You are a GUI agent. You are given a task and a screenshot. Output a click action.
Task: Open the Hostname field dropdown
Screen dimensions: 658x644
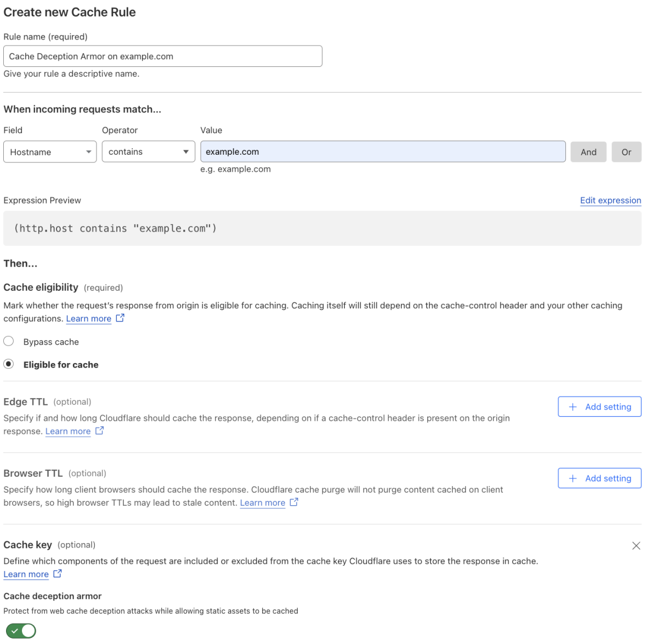49,151
